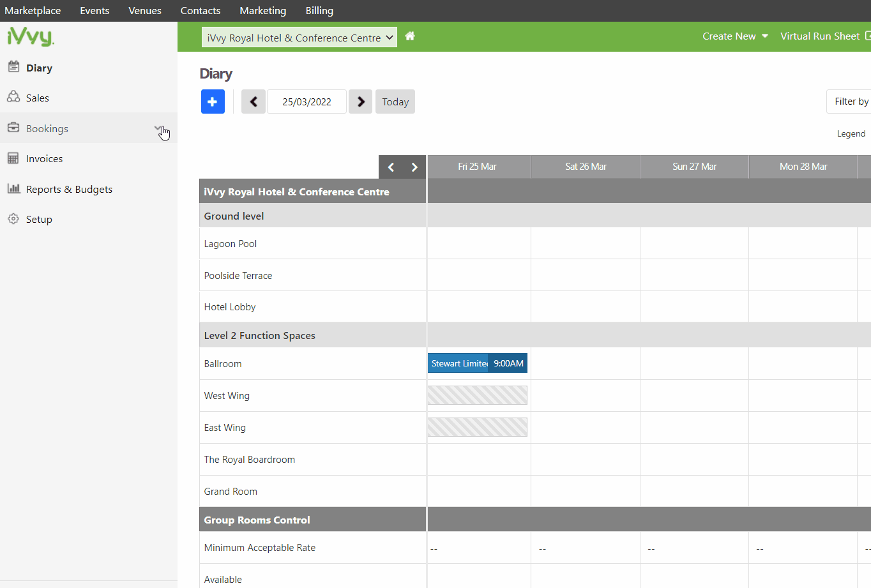Click the blue plus add button
Image resolution: width=871 pixels, height=588 pixels.
[213, 102]
